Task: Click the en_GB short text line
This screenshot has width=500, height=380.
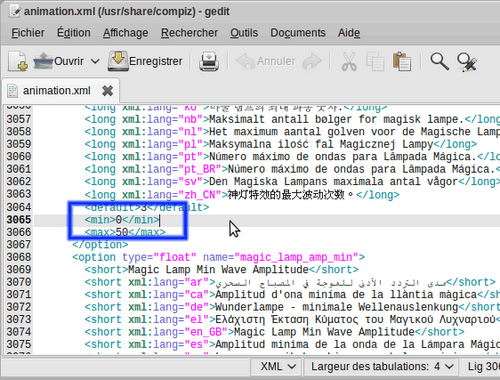Action: 274,332
